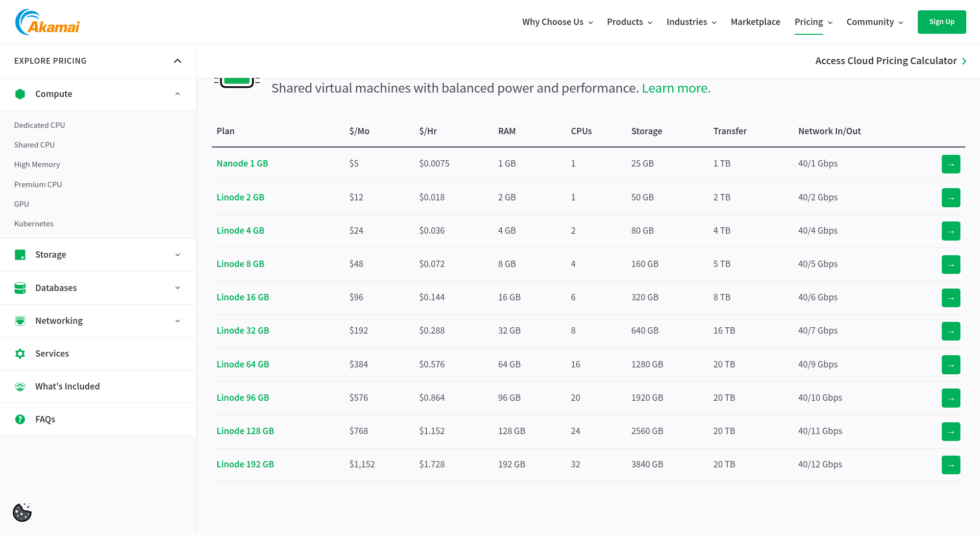
Task: Open the Linode 2 GB plan link
Action: [241, 197]
